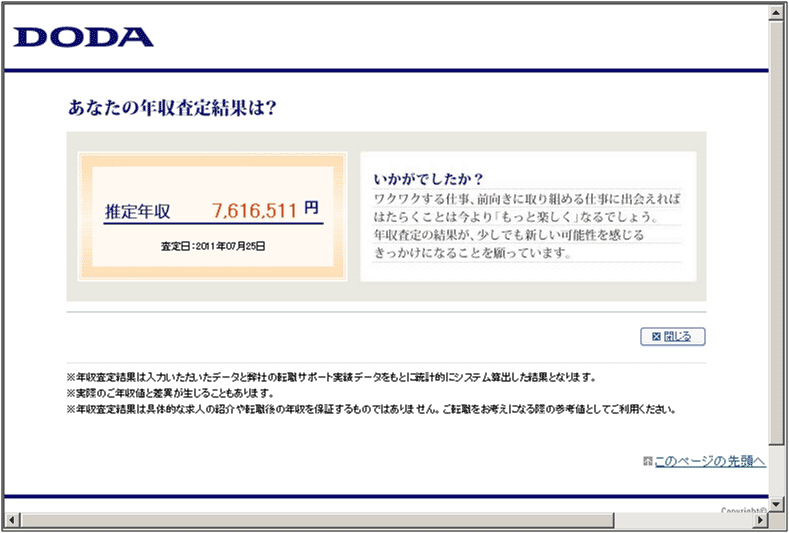Click the empty horizontal scrollbar track right of thumb
The height and width of the screenshot is (533, 789).
(x=680, y=520)
